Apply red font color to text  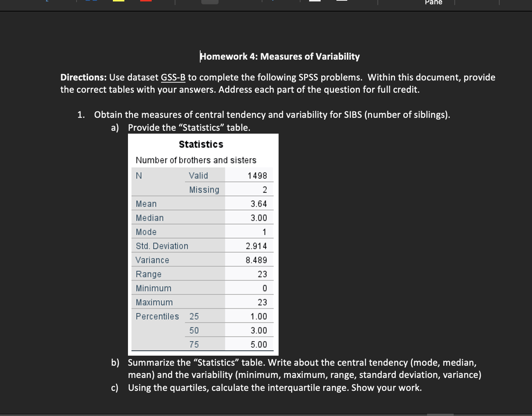[146, 2]
